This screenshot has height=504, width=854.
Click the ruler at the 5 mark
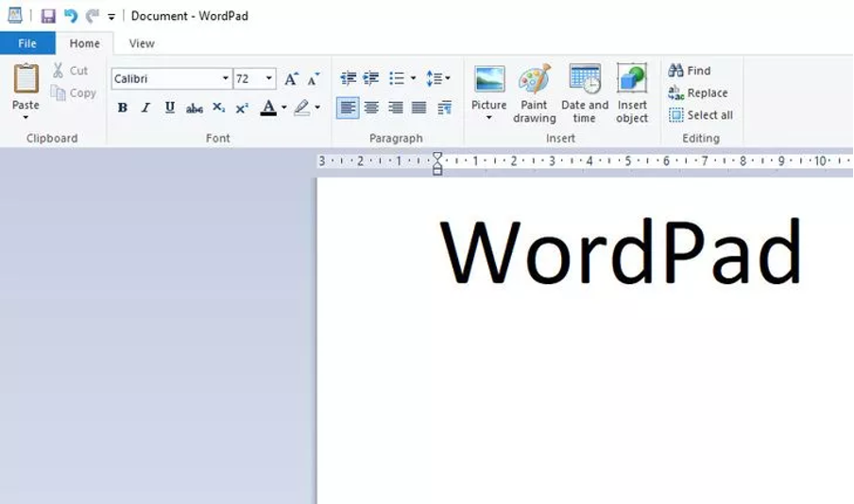pyautogui.click(x=627, y=161)
